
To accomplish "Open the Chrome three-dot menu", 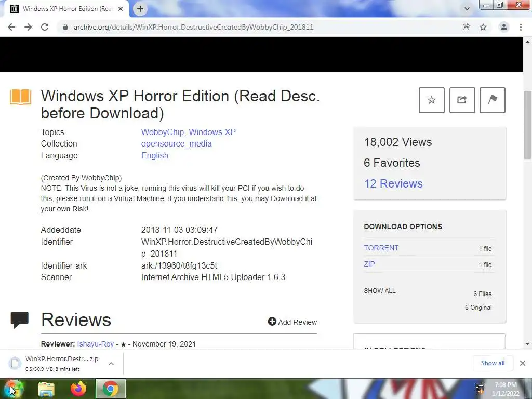I will [x=521, y=27].
